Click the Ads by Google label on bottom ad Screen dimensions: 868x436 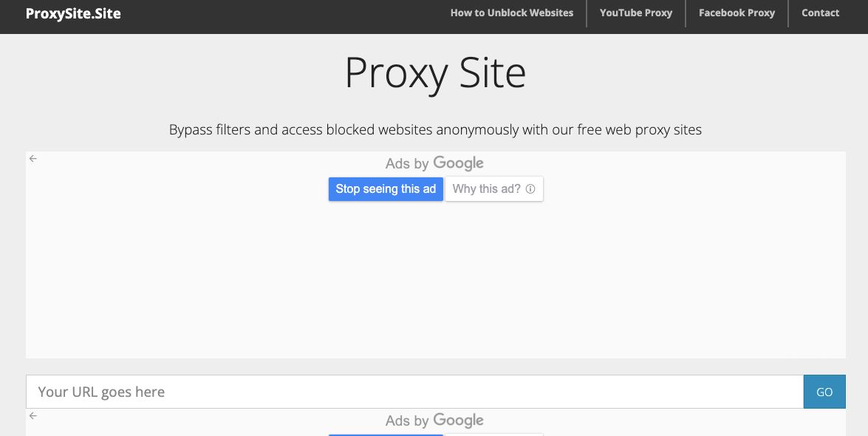[434, 420]
